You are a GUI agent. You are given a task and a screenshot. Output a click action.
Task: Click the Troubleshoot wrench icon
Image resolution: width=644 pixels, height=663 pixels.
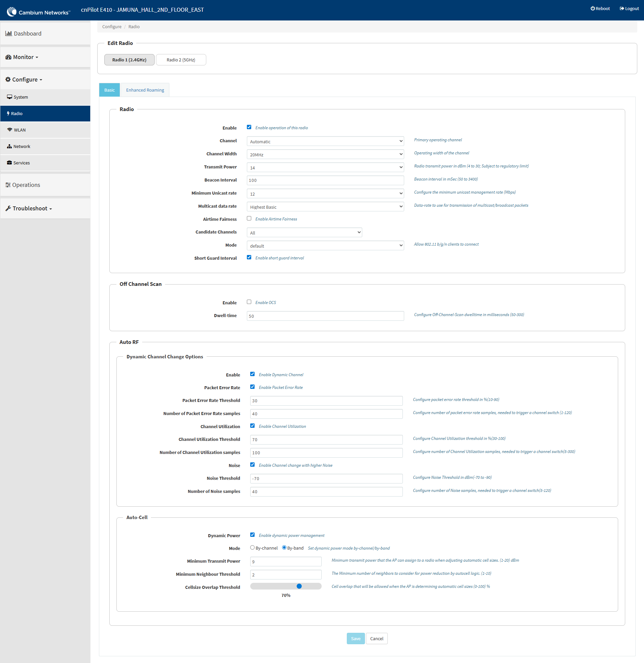pos(8,208)
